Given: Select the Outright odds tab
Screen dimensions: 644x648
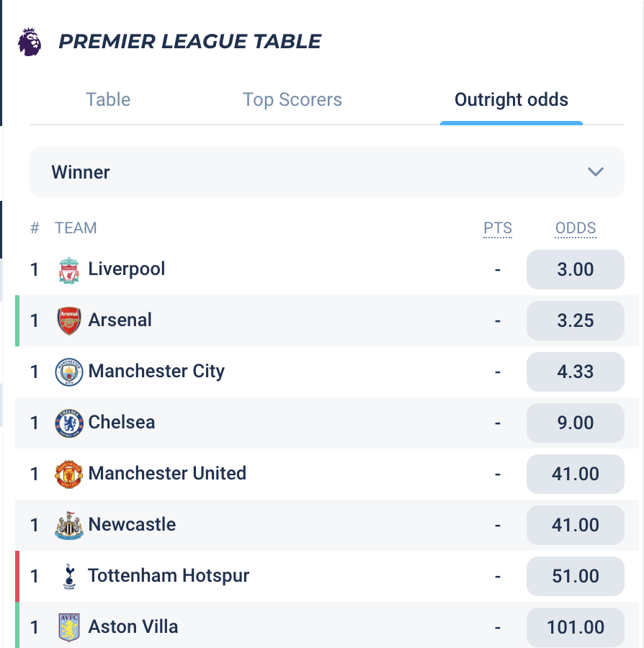Looking at the screenshot, I should [x=511, y=99].
